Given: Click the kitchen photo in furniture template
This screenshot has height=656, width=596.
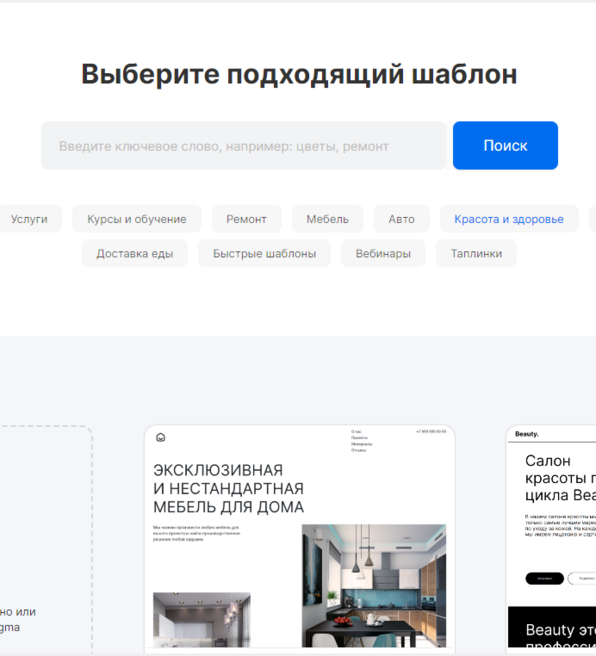Looking at the screenshot, I should click(374, 586).
